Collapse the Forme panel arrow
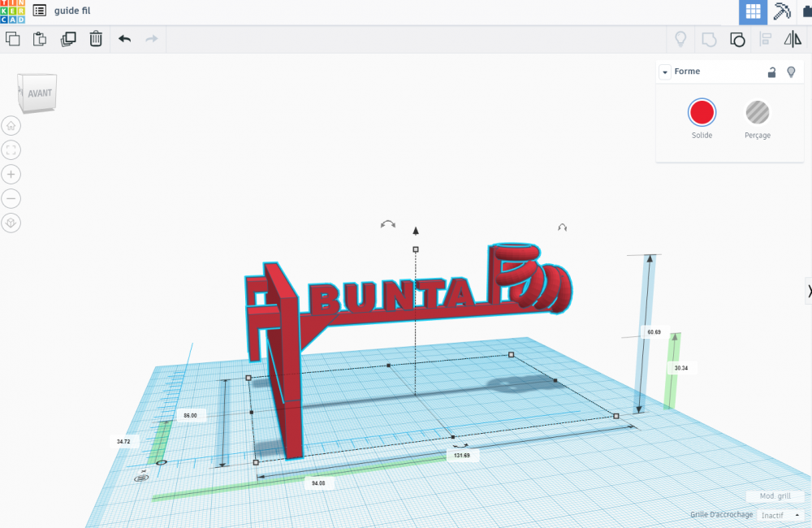Viewport: 812px width, 528px height. click(665, 72)
